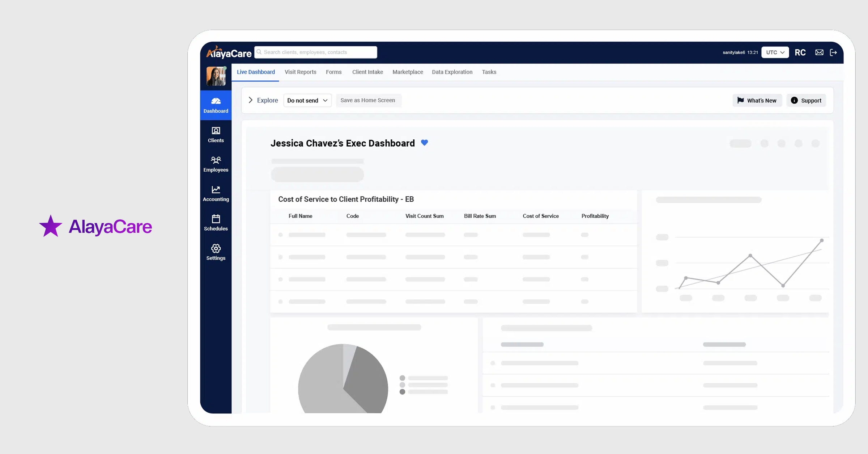Image resolution: width=868 pixels, height=454 pixels.
Task: Click the Cost of Service to Client Profitability title
Action: pyautogui.click(x=346, y=199)
